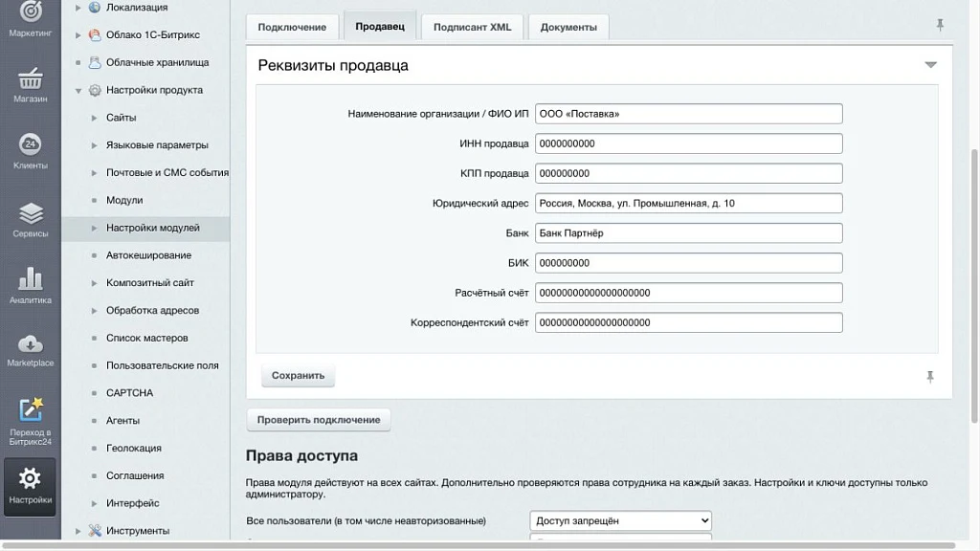Click the Проверить подключение button
This screenshot has width=980, height=551.
pyautogui.click(x=319, y=420)
